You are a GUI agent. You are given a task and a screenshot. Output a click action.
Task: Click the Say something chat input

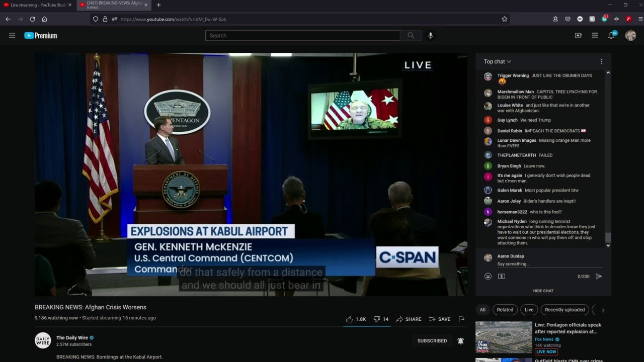point(549,264)
